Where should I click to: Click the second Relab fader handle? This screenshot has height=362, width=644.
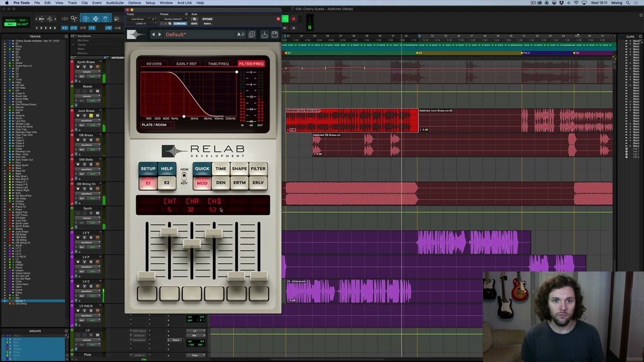[x=169, y=232]
